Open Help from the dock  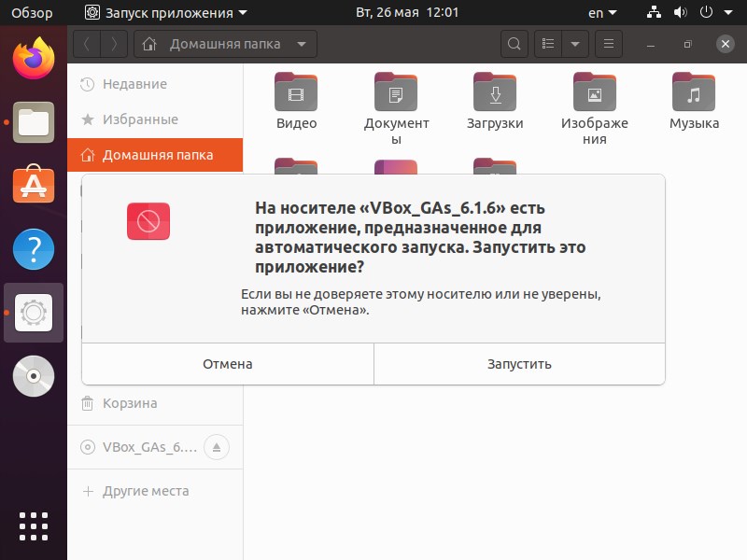[34, 249]
